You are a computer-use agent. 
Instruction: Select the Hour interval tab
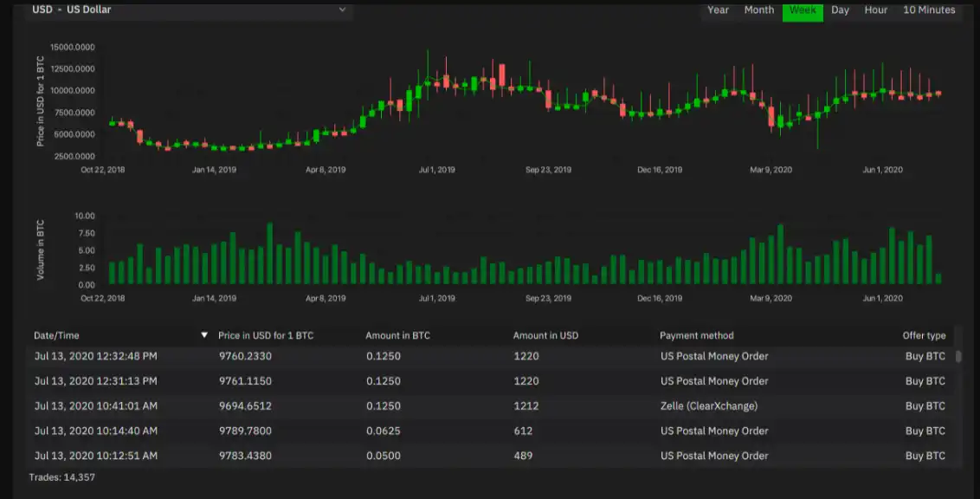(875, 10)
